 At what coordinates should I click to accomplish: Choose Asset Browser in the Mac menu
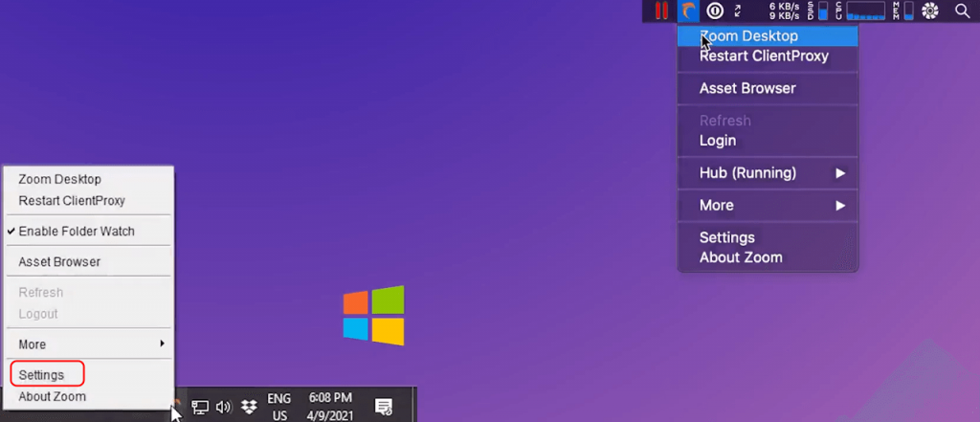[x=747, y=88]
